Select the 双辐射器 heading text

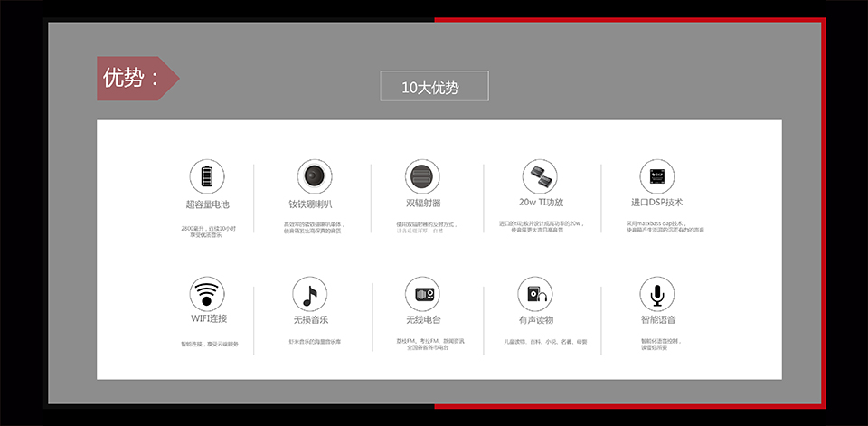(x=423, y=204)
